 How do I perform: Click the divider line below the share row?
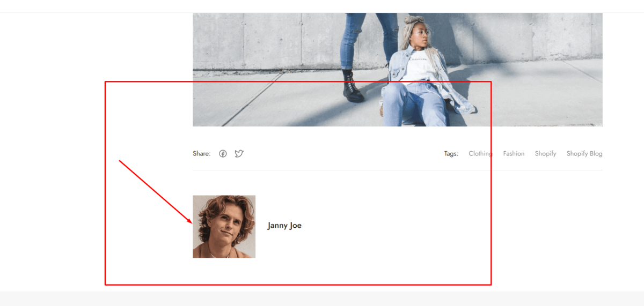(x=397, y=170)
